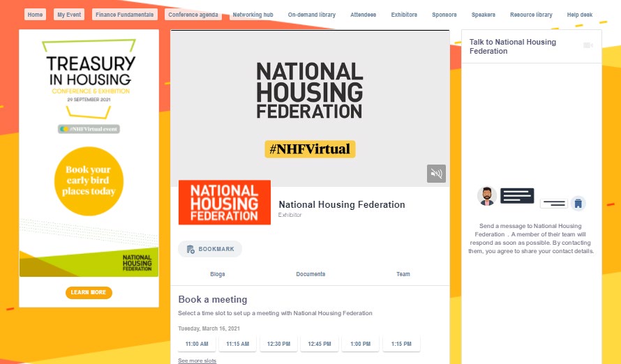Switch to the Team tab
621x364 pixels.
403,274
